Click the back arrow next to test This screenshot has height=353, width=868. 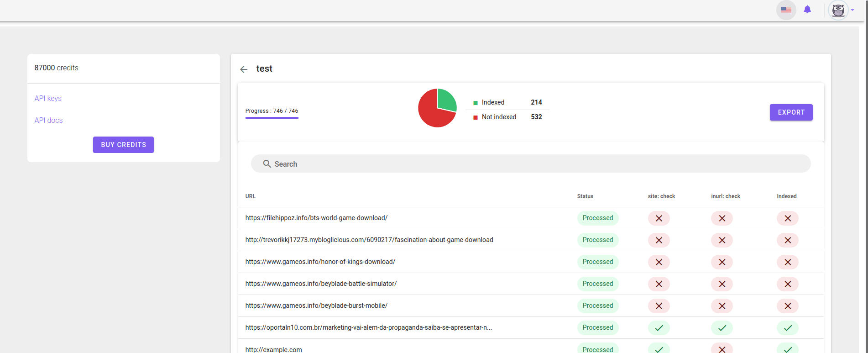244,69
